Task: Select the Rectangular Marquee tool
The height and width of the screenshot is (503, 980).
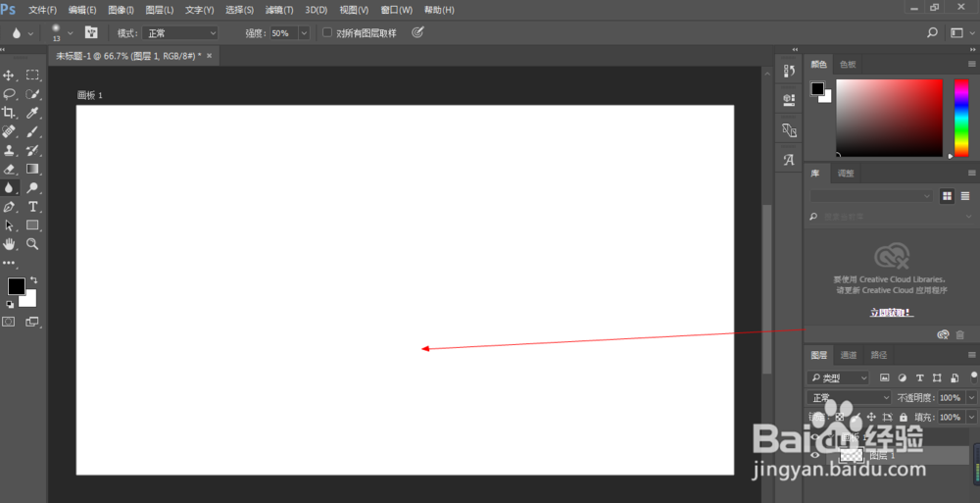Action: click(32, 75)
